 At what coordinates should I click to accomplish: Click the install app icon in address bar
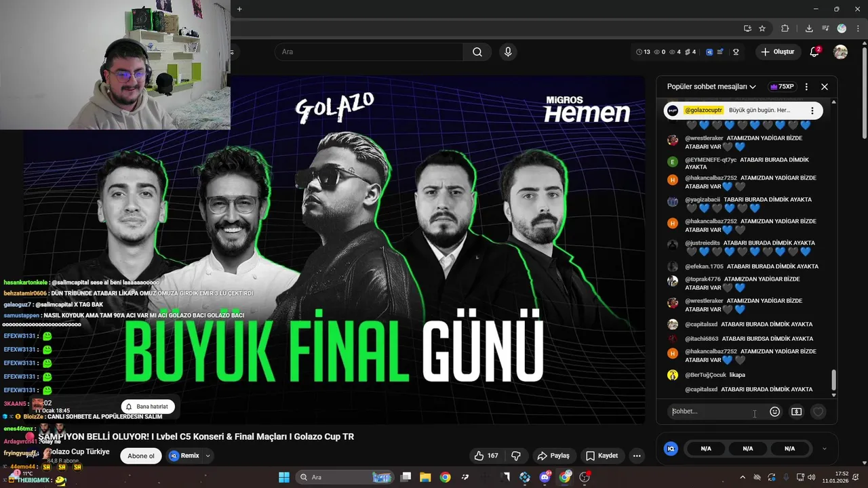pos(747,28)
